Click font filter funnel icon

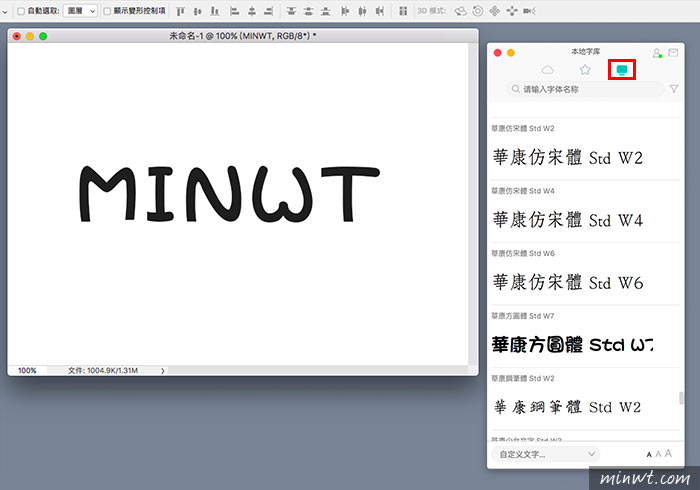(674, 89)
